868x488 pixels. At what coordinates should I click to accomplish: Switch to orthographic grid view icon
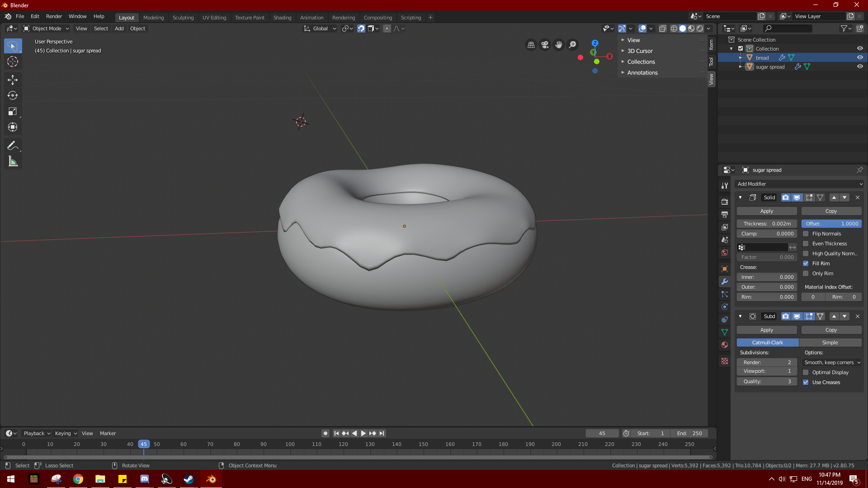point(531,45)
